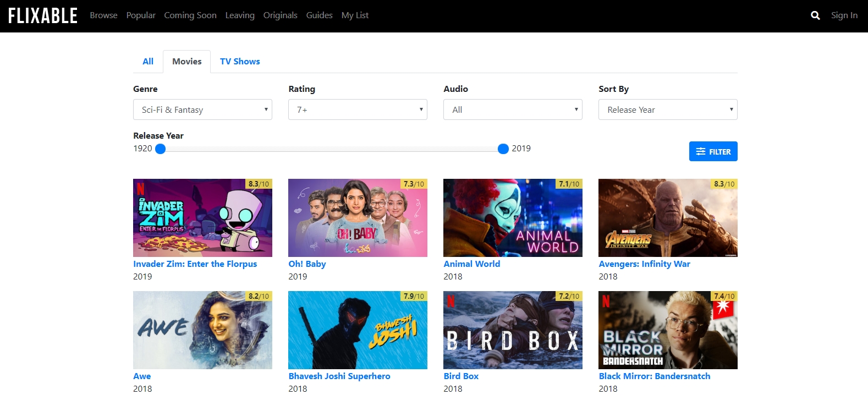The height and width of the screenshot is (400, 868).
Task: Click the FILTER button
Action: coord(713,151)
